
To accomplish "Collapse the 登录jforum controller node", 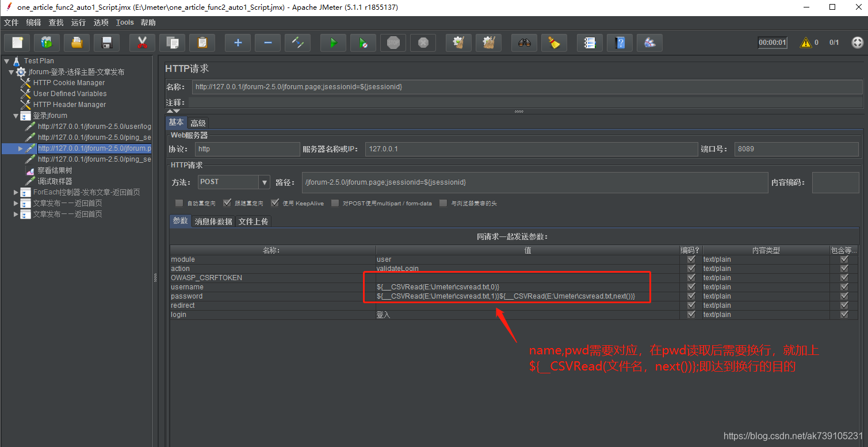I will [x=16, y=116].
